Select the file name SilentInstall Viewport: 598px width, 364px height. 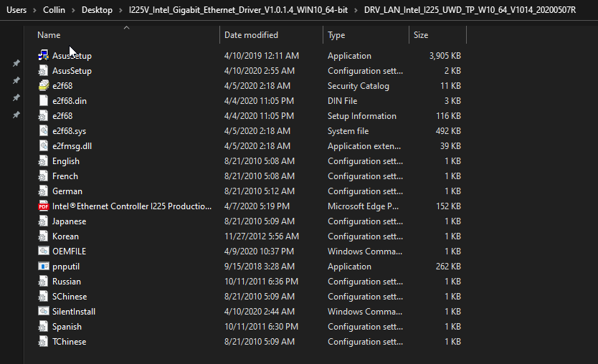(74, 312)
